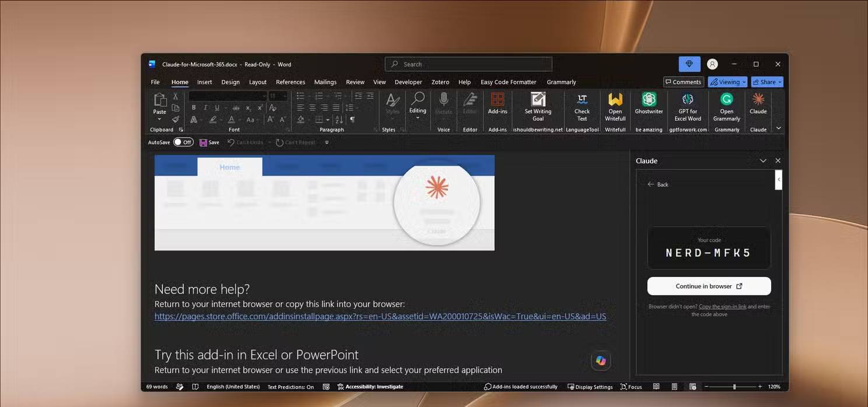This screenshot has width=868, height=407.
Task: Expand the ribbon collapse chevron
Action: pos(778,128)
